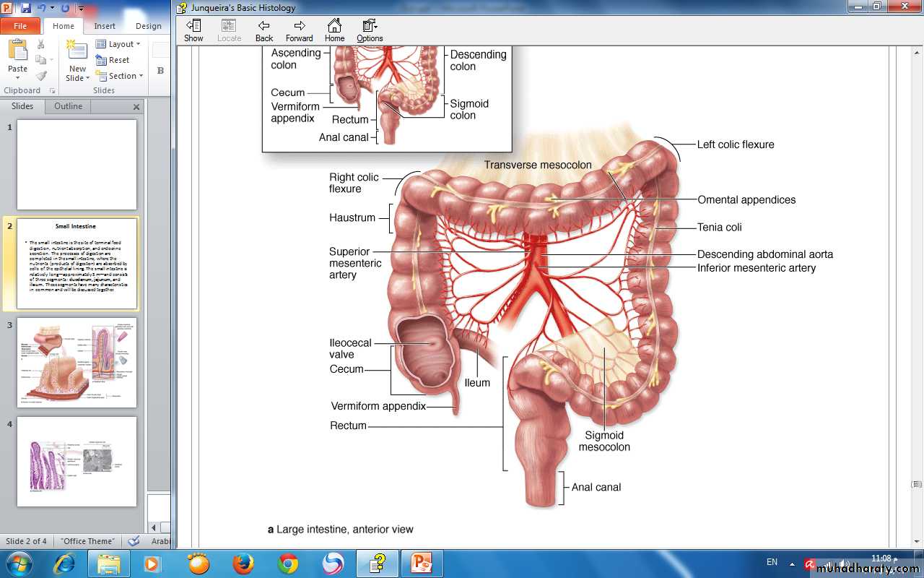Click the Reset slide button

pos(113,60)
